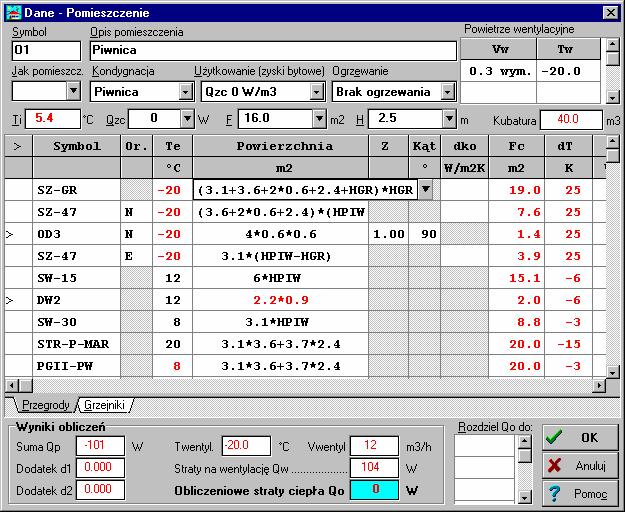This screenshot has height=512, width=625.
Task: Click the Tw cell -20.0 in ventilation table
Action: (x=568, y=71)
